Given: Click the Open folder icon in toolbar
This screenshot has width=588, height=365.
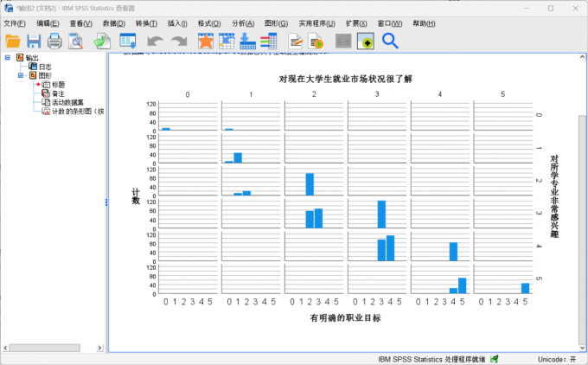Looking at the screenshot, I should (x=13, y=41).
